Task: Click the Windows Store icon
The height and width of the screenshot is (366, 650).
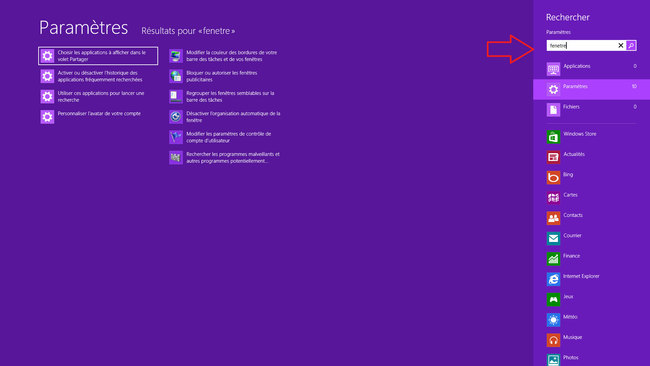Action: pyautogui.click(x=553, y=137)
